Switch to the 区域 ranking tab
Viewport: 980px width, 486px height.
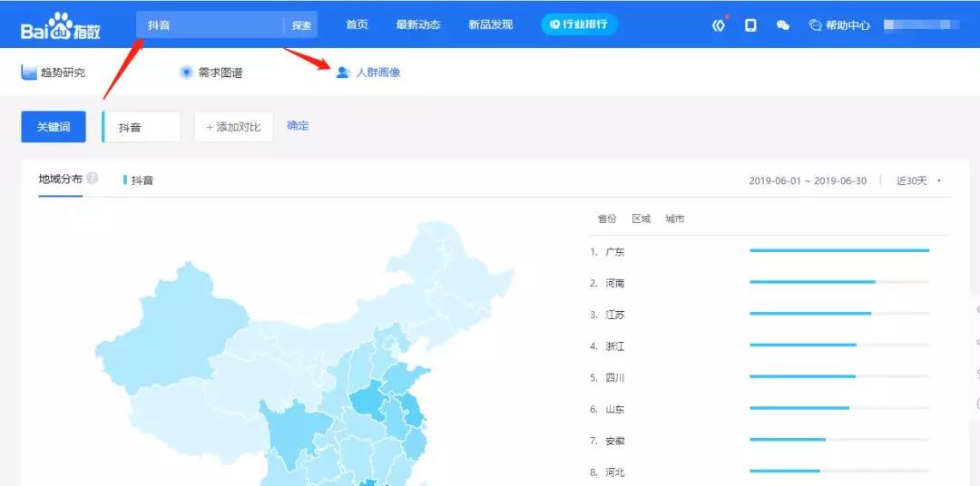click(641, 219)
